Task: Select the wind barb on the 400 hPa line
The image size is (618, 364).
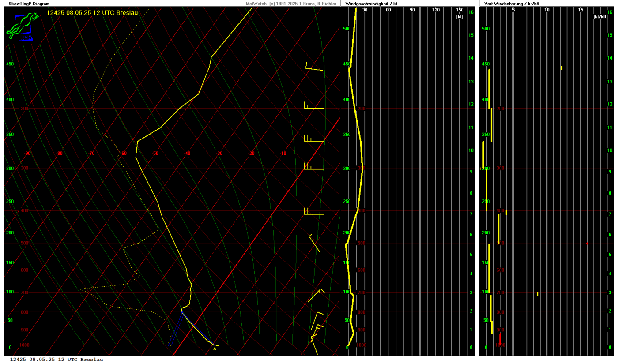Action: [314, 211]
